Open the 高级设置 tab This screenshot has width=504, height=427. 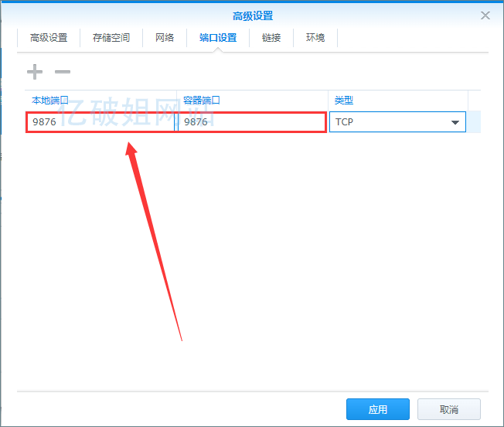[x=49, y=38]
